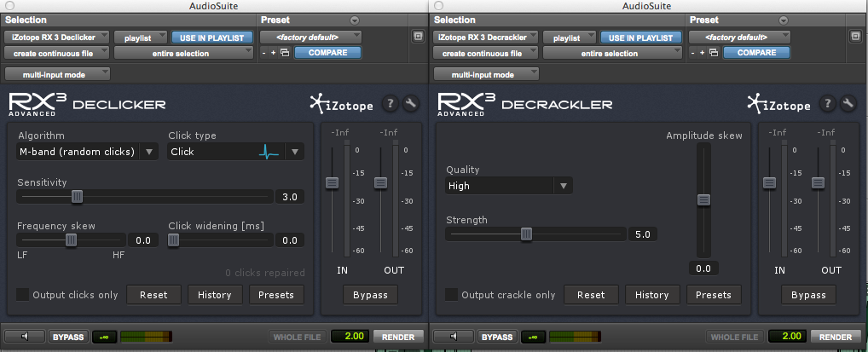Click Reset in Declicker window
This screenshot has width=868, height=352.
click(x=153, y=295)
